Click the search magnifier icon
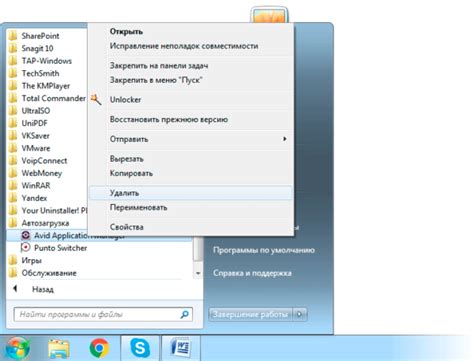The image size is (474, 361). point(184,314)
